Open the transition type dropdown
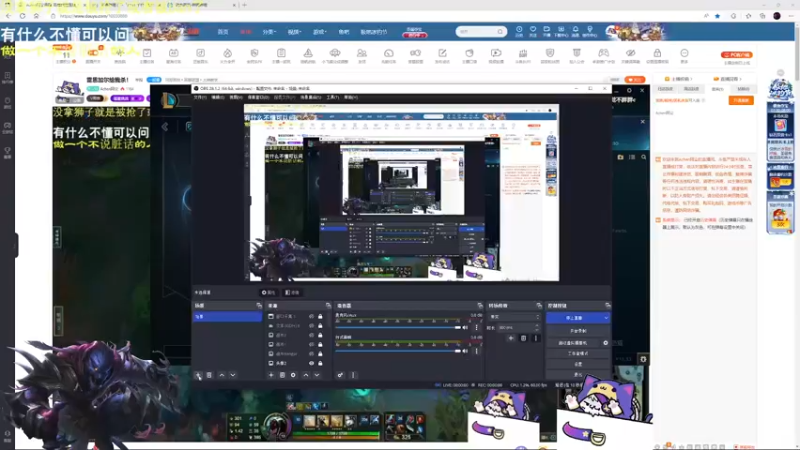This screenshot has width=800, height=450. 514,317
